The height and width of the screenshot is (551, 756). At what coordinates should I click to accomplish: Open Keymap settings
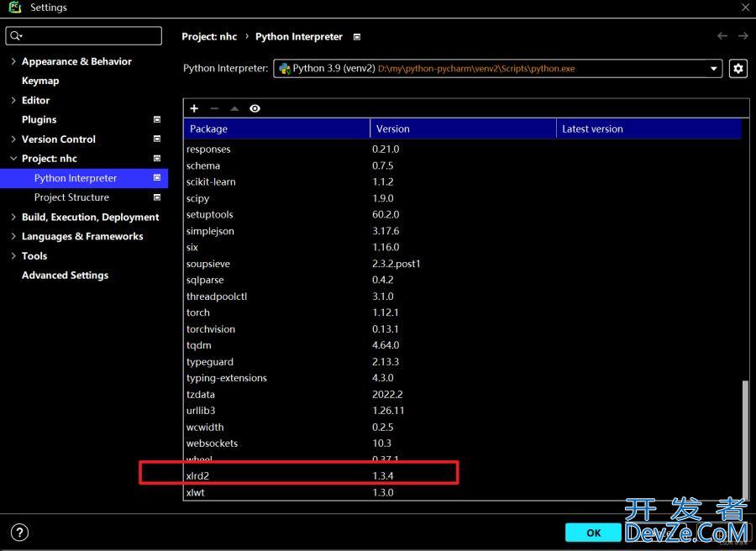click(x=40, y=81)
